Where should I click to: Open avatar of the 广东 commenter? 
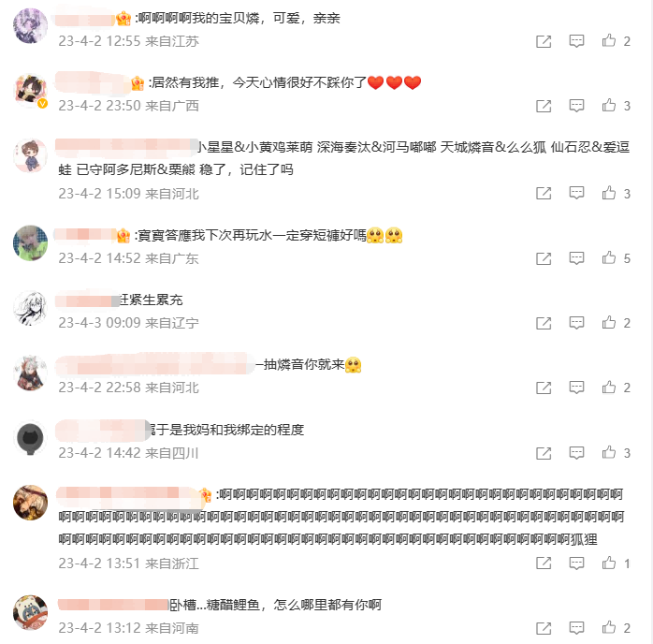pyautogui.click(x=30, y=242)
